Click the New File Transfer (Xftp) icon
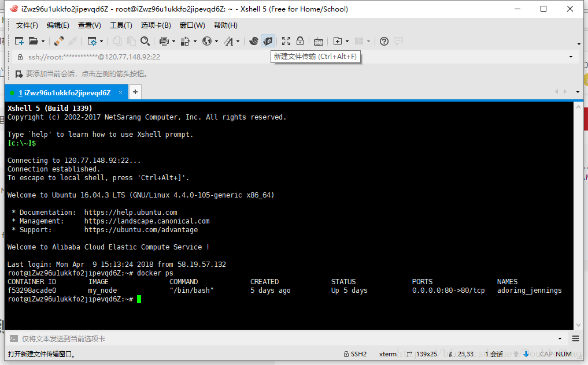The height and width of the screenshot is (365, 588). tap(268, 41)
